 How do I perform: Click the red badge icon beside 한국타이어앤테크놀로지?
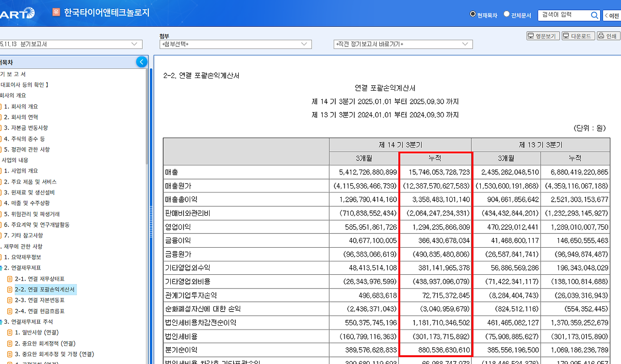pos(56,12)
